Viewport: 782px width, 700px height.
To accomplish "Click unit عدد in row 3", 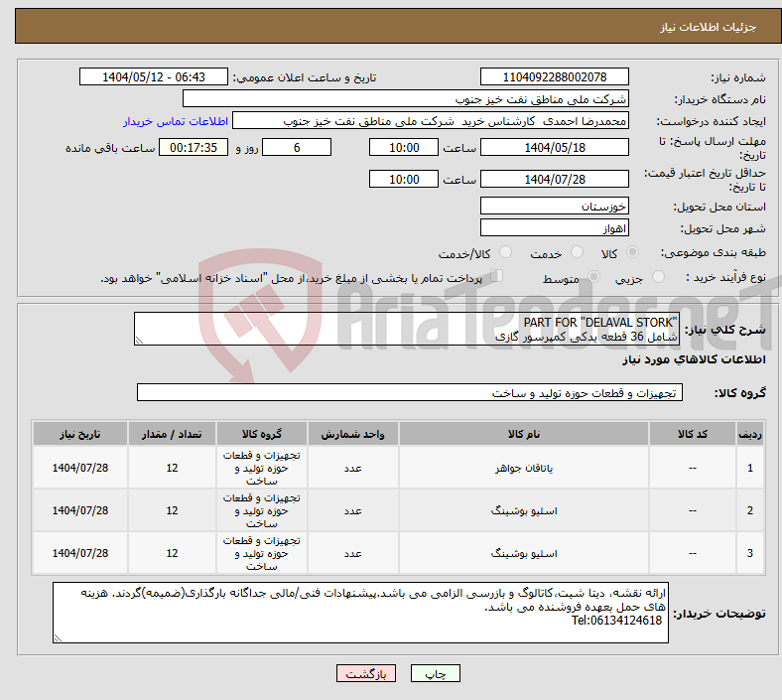I will (x=352, y=553).
